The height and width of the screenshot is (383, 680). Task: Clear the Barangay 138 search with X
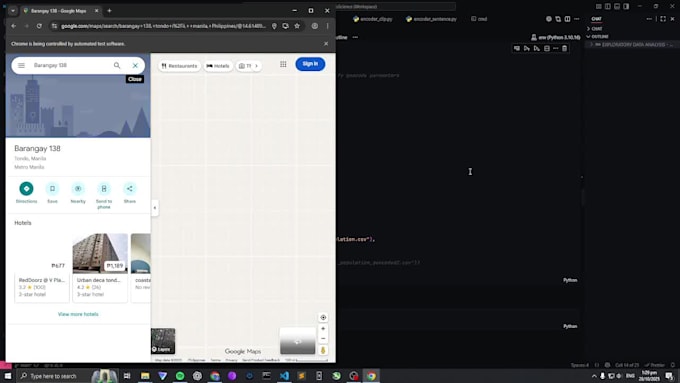135,65
